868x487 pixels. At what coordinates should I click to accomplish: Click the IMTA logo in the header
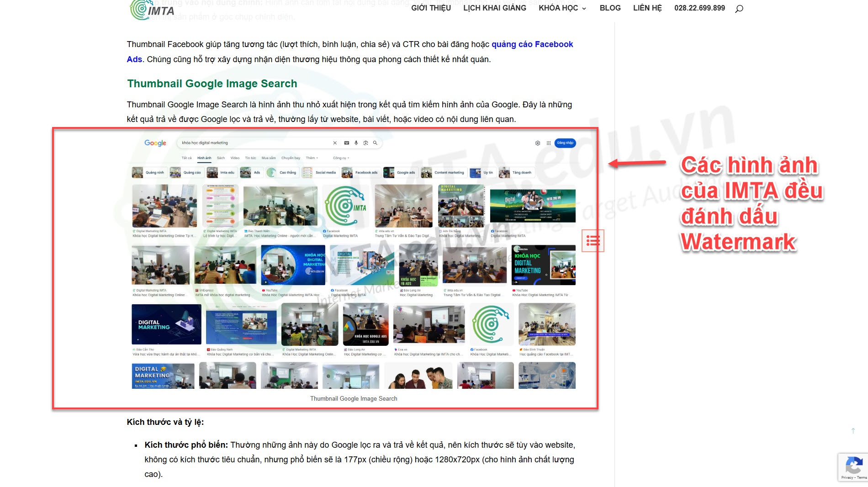[x=152, y=10]
